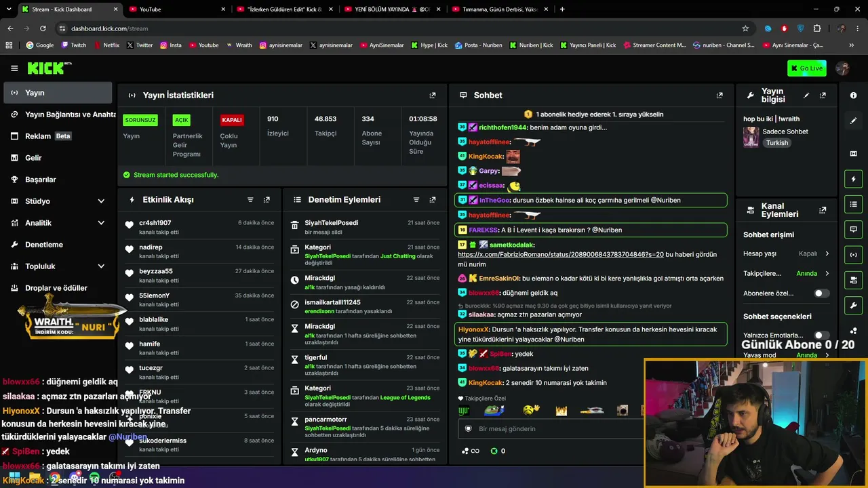Pop out the Etkinlik Akışı panel

pos(267,200)
